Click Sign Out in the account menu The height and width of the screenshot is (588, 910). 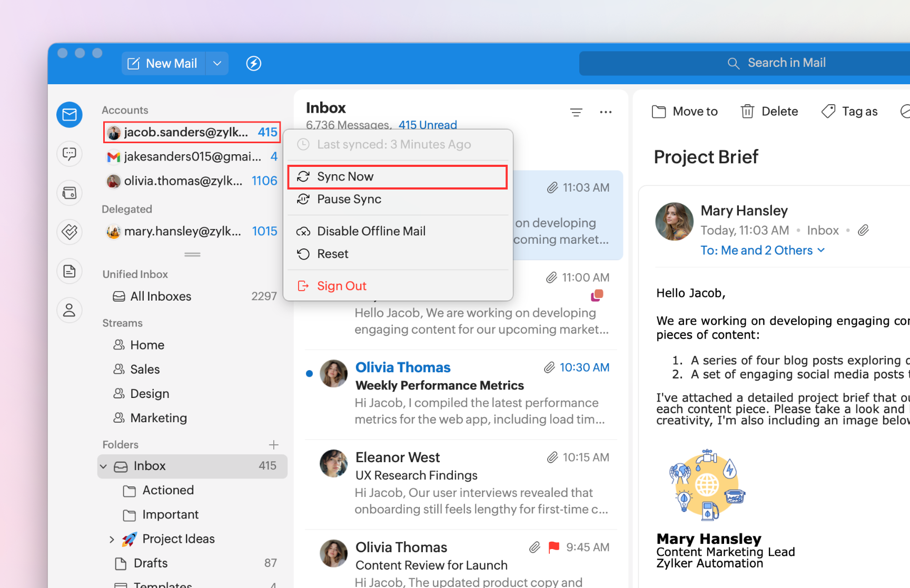[x=341, y=286]
